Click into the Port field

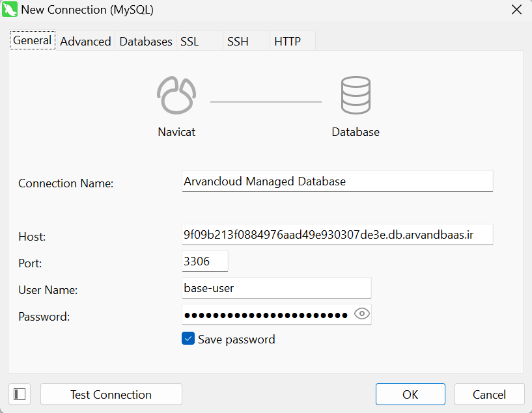click(x=205, y=261)
